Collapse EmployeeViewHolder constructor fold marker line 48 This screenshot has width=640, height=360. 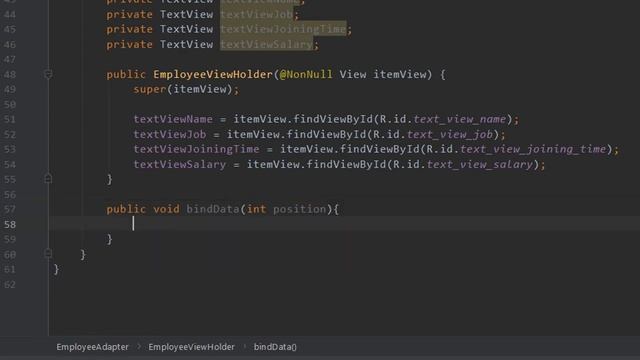[x=48, y=74]
